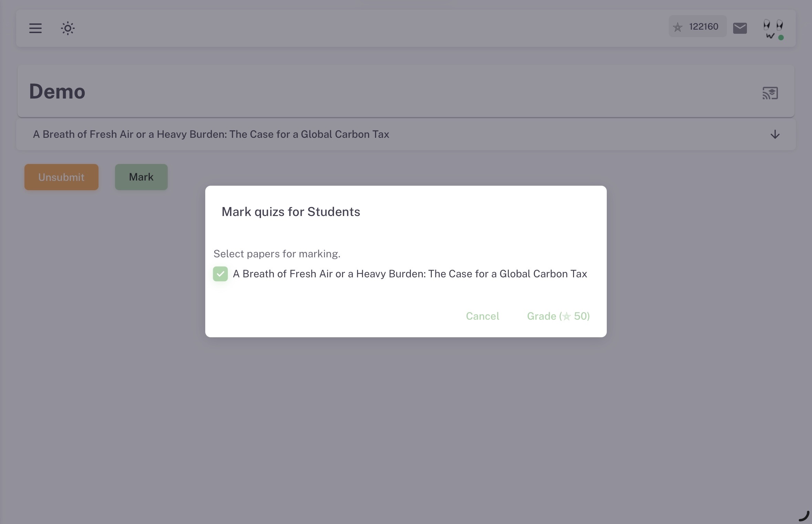Uncheck the Global Carbon Tax paper checkbox
This screenshot has width=812, height=524.
coord(220,274)
